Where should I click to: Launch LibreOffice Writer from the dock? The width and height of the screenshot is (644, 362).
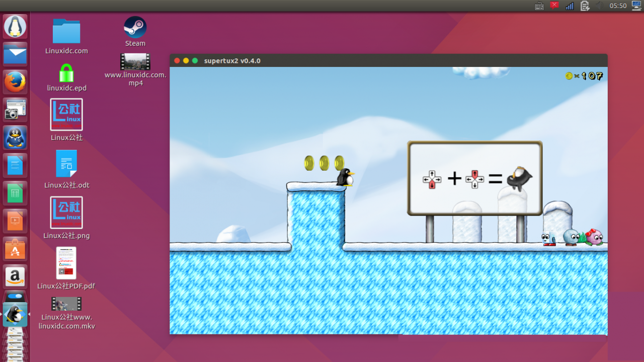(x=15, y=165)
